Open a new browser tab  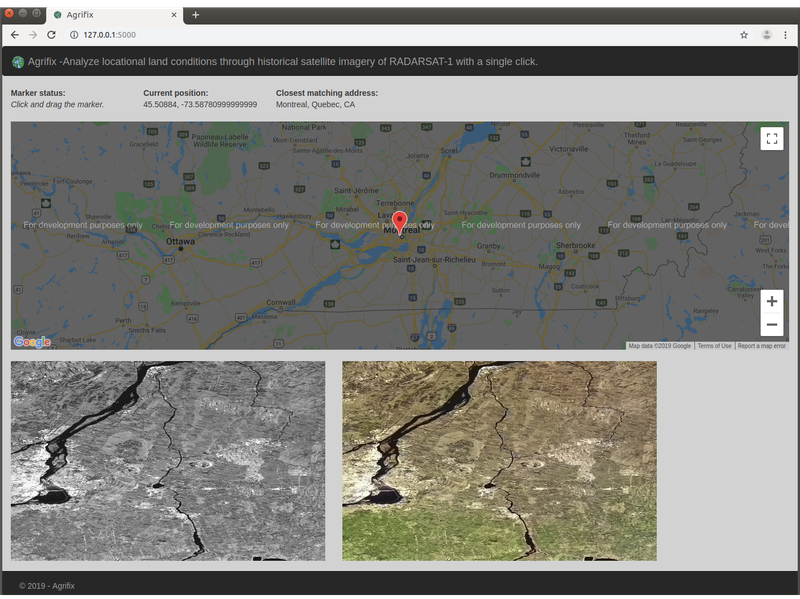coord(196,15)
